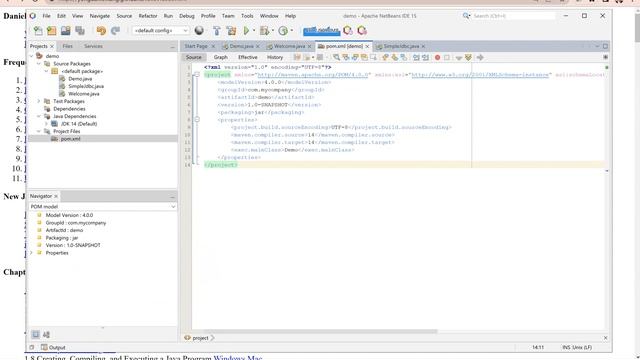This screenshot has width=640, height=360.
Task: Click the Debug Project toolbar icon
Action: coord(264,31)
